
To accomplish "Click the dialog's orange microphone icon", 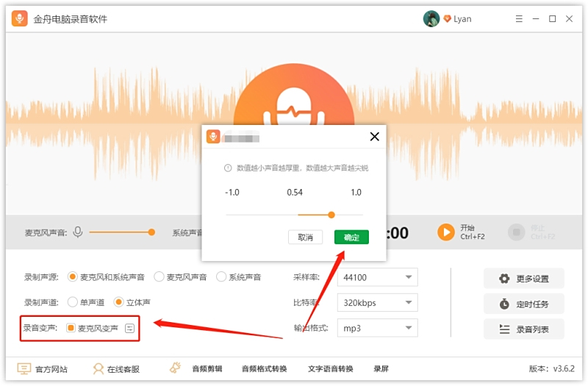I will tap(213, 137).
